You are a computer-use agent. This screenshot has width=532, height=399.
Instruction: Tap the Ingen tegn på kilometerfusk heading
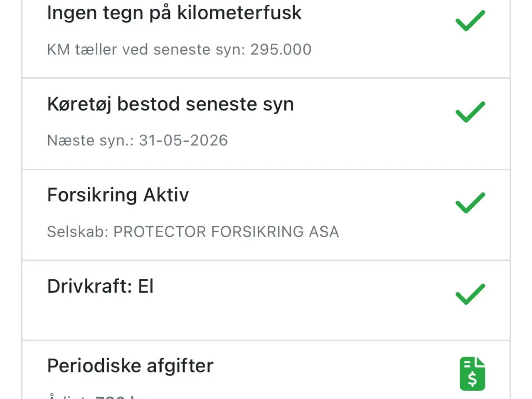click(174, 13)
